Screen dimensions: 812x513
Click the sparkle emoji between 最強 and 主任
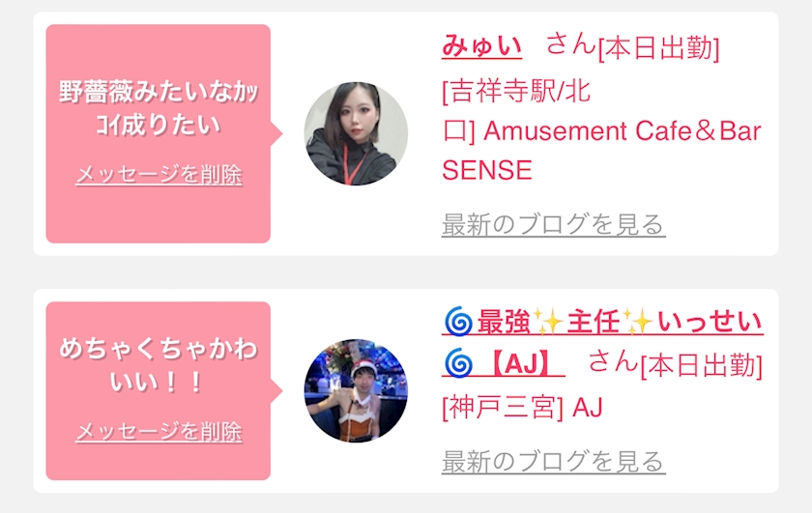point(548,322)
